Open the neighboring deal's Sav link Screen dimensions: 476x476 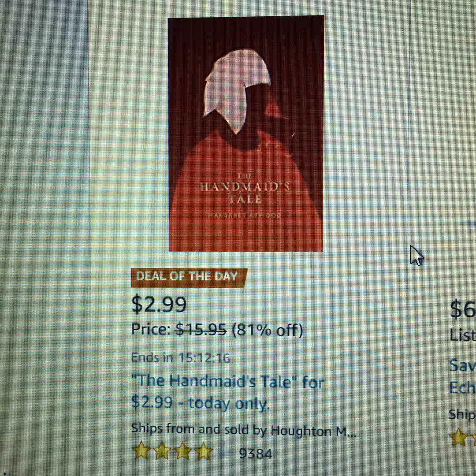pos(462,365)
